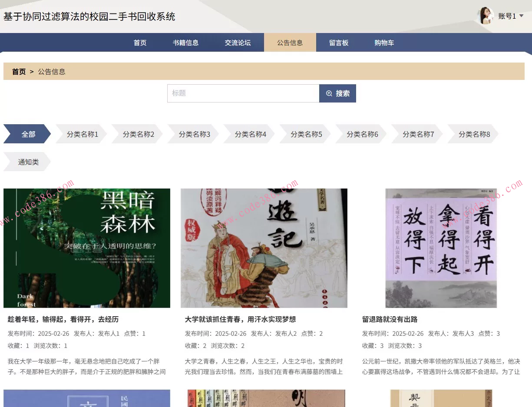Select the 全部 category filter
Image resolution: width=532 pixels, height=407 pixels.
pos(27,134)
